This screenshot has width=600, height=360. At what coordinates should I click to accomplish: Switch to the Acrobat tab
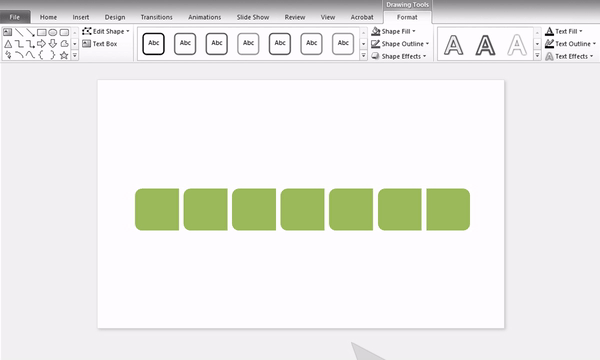[x=362, y=17]
